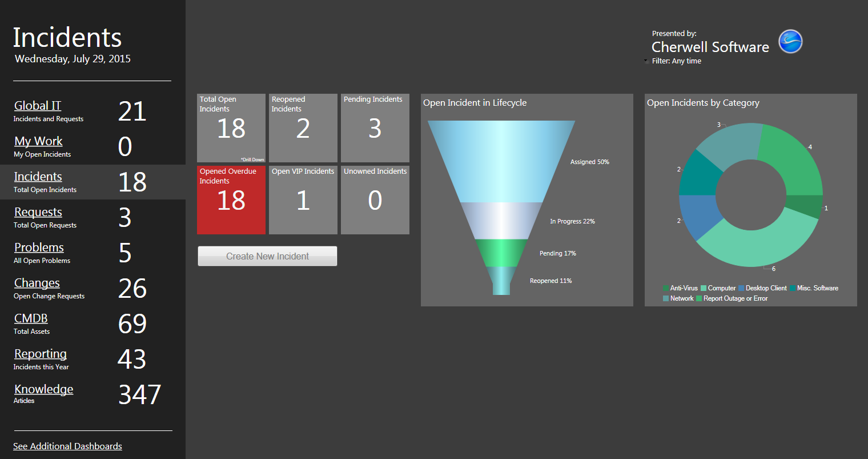Click the Create New Incident button

pyautogui.click(x=267, y=256)
